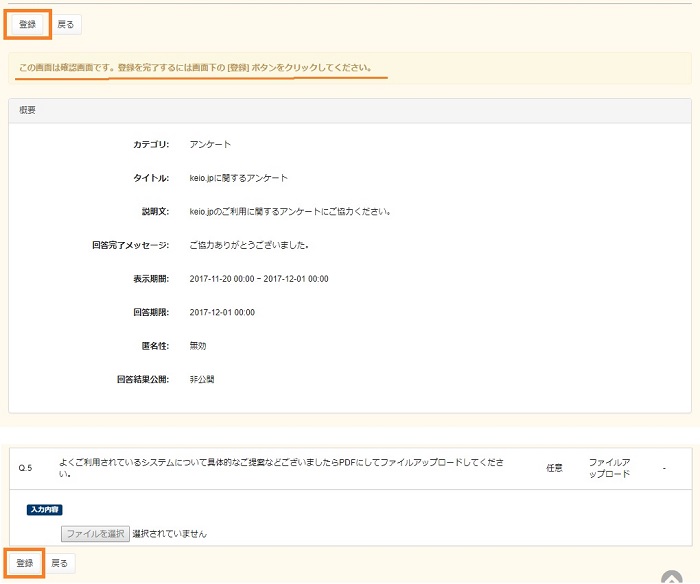Click the title text keio.jpに関するアンケート

pyautogui.click(x=238, y=178)
